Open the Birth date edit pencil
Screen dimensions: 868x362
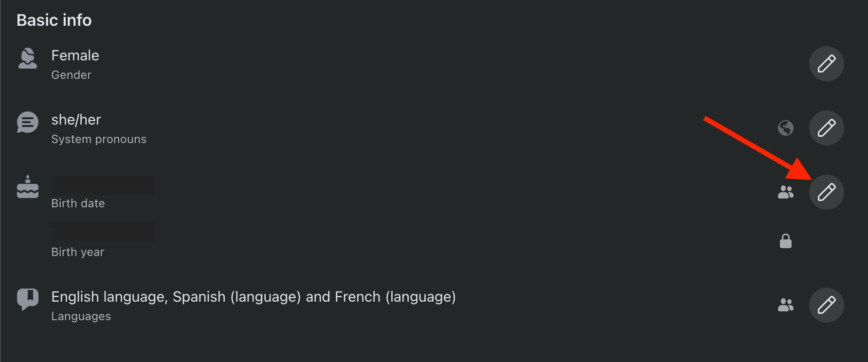[x=826, y=192]
